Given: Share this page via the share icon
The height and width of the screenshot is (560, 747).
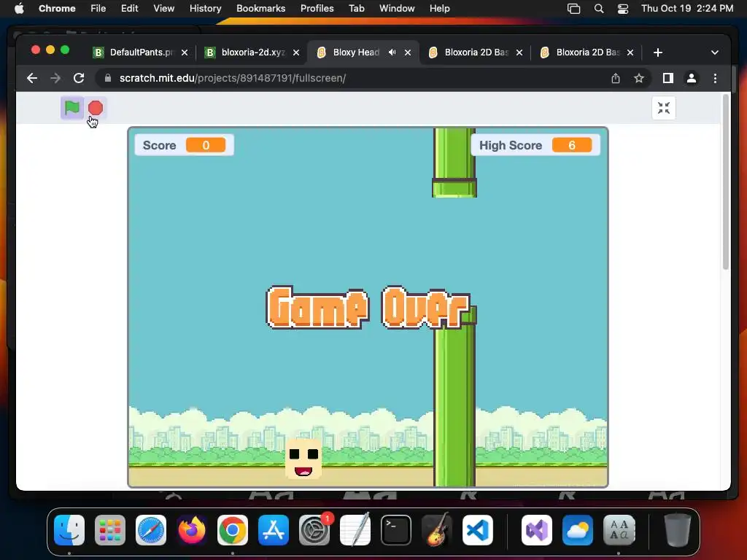Looking at the screenshot, I should coord(616,78).
